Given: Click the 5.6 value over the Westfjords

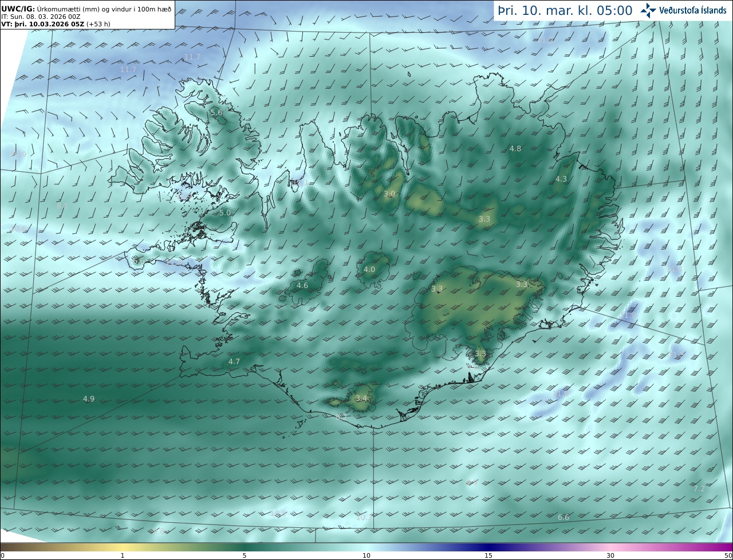Looking at the screenshot, I should point(216,113).
